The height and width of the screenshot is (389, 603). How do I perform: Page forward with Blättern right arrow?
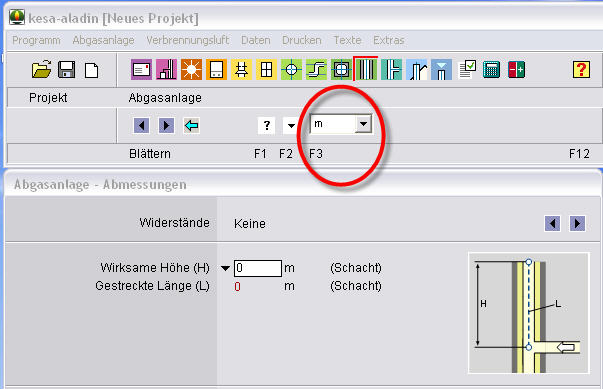pos(166,125)
